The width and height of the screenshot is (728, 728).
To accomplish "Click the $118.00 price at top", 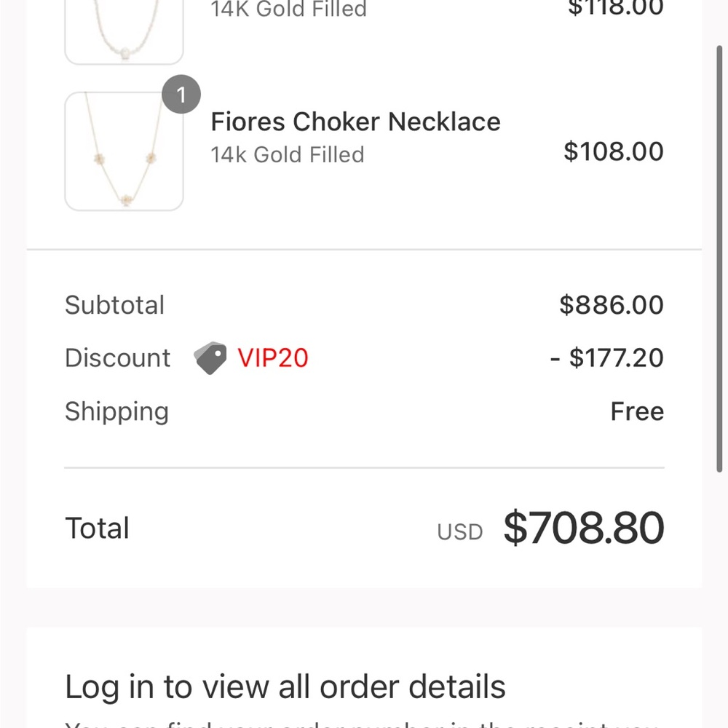I will [x=616, y=7].
